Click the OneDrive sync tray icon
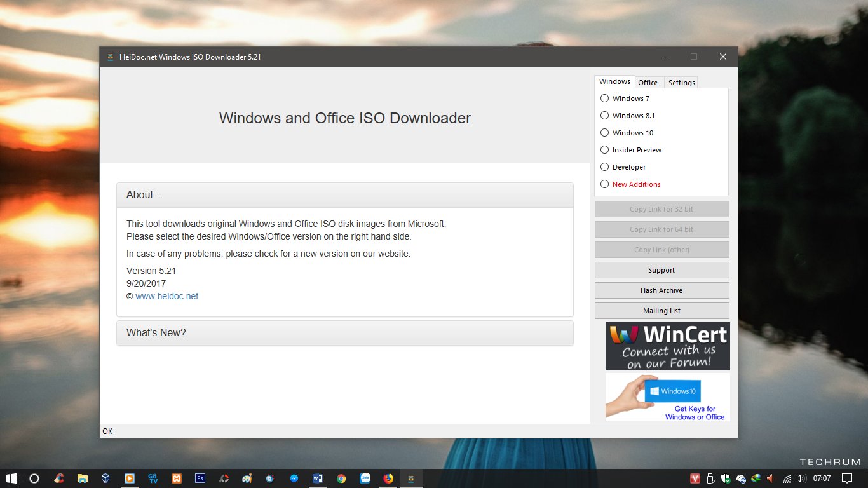This screenshot has width=868, height=488. (740, 478)
